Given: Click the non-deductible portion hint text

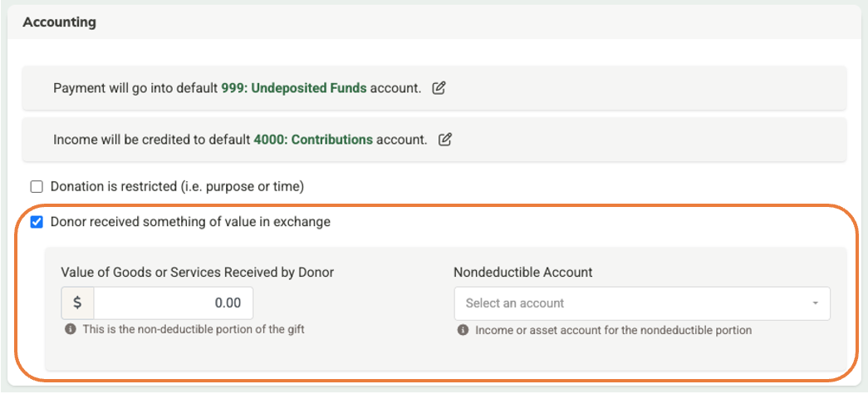Looking at the screenshot, I should pyautogui.click(x=194, y=329).
